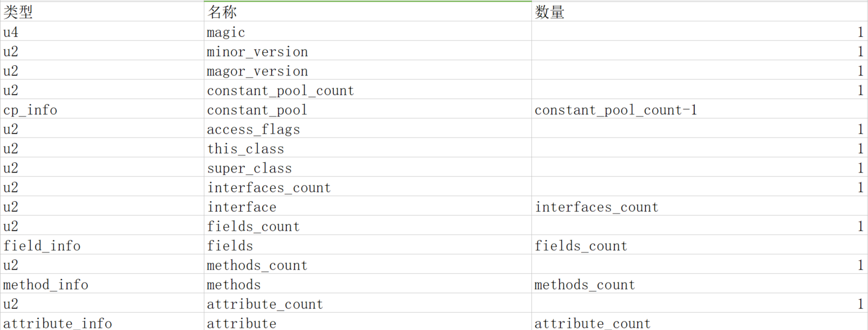Click the this_class cell

pyautogui.click(x=245, y=149)
